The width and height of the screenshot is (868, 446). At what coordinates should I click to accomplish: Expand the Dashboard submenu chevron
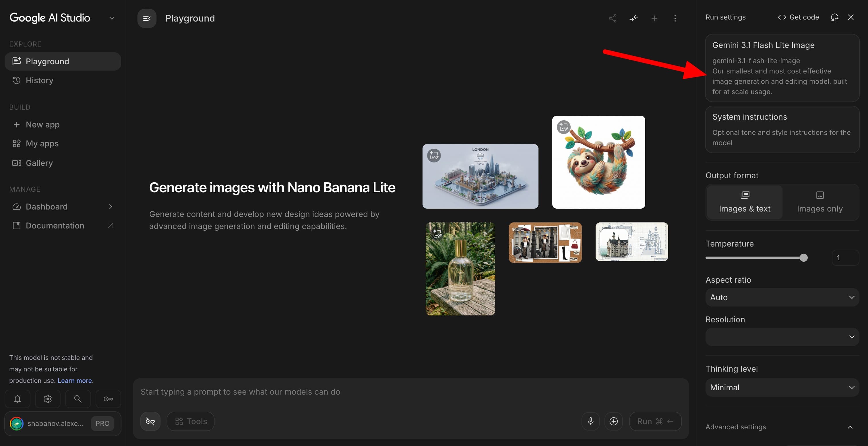(x=111, y=206)
